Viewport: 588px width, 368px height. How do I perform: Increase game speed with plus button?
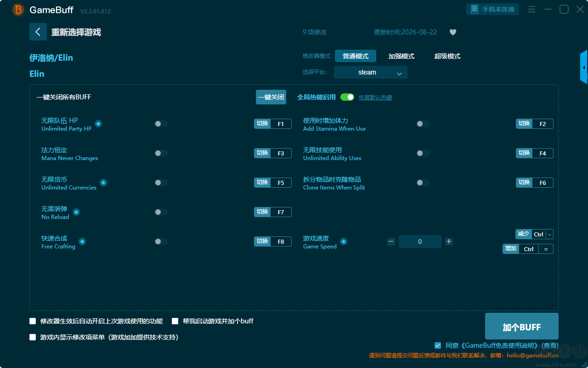[x=449, y=241]
